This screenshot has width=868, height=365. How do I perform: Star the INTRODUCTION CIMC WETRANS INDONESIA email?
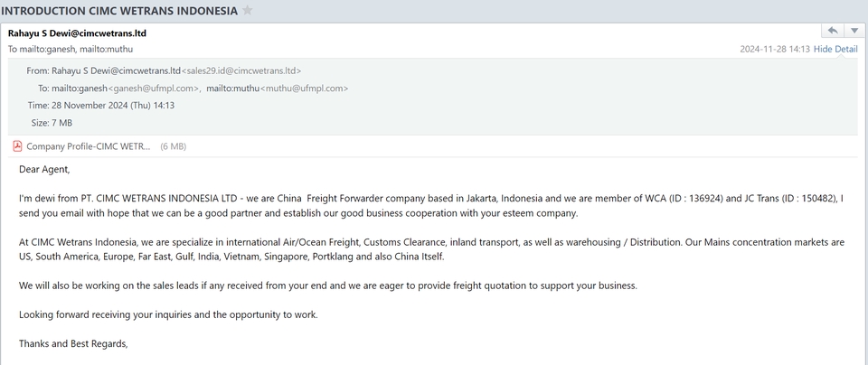pyautogui.click(x=248, y=10)
